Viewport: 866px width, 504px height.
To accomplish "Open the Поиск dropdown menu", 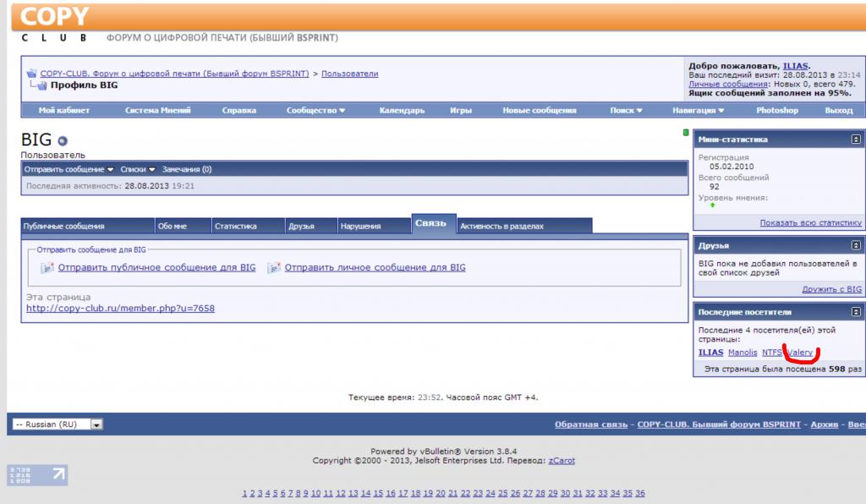I will pyautogui.click(x=626, y=110).
